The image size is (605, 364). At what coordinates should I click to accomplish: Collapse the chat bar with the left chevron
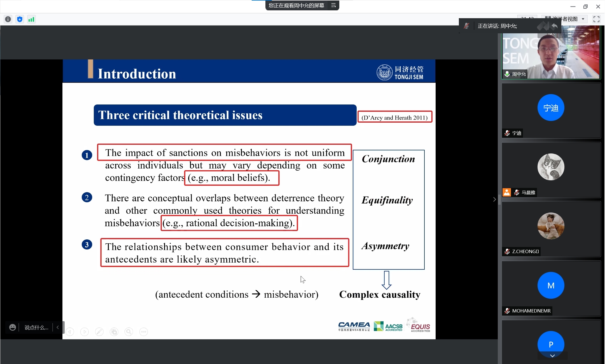pos(58,327)
